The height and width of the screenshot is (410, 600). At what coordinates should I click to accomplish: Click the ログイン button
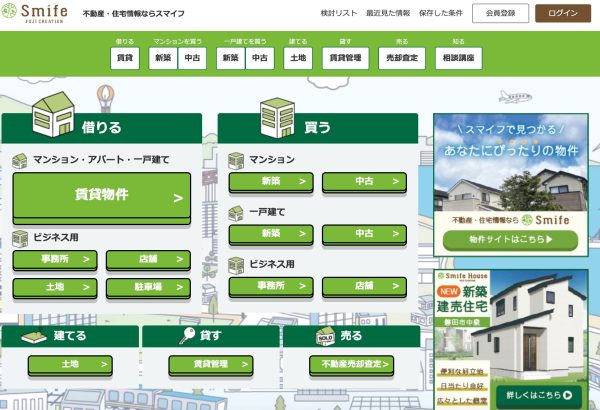click(x=563, y=13)
